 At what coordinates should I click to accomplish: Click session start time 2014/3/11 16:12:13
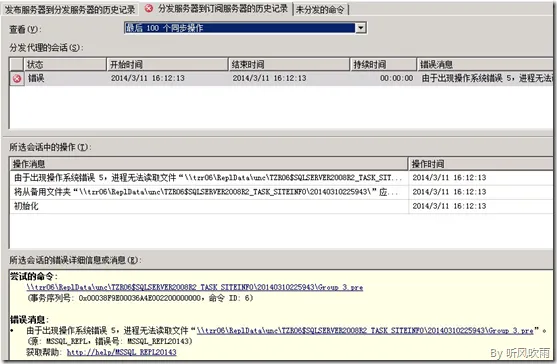coord(148,78)
